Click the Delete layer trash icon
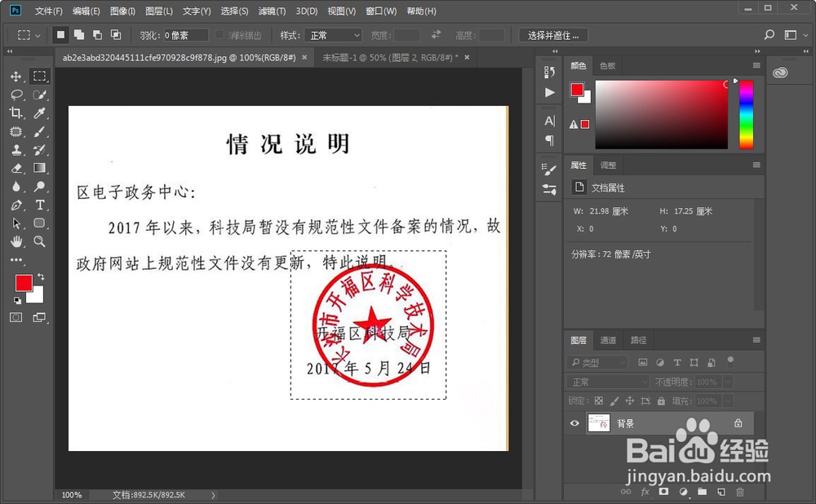816x504 pixels. (741, 491)
